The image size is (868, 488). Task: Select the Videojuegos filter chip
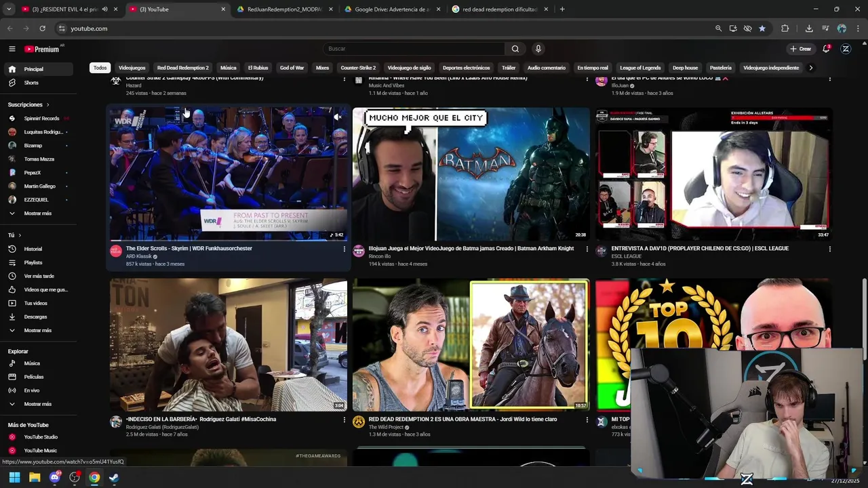132,68
